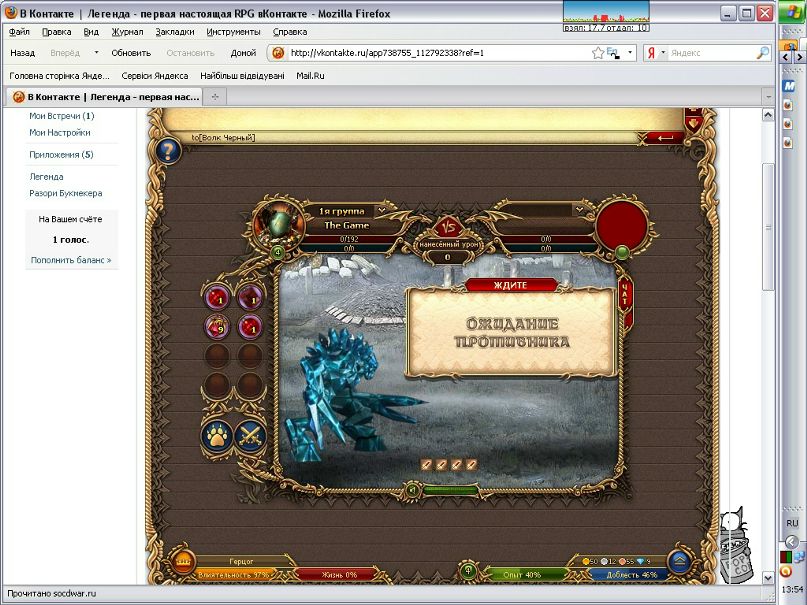Adjust the green volume slider
This screenshot has height=605, width=807.
click(451, 490)
